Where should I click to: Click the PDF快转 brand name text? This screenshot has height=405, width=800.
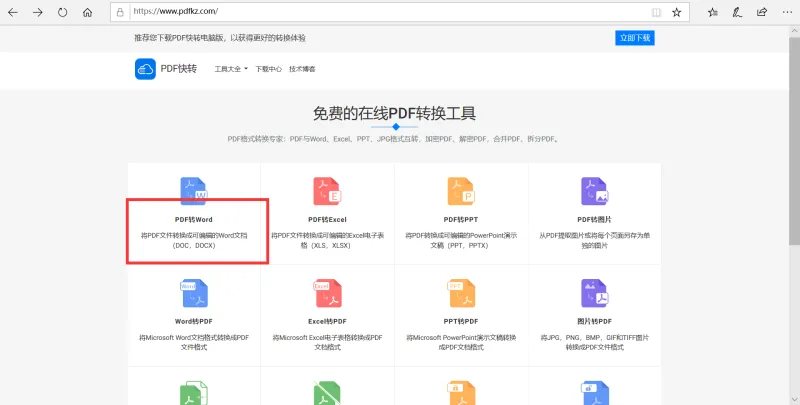click(179, 69)
